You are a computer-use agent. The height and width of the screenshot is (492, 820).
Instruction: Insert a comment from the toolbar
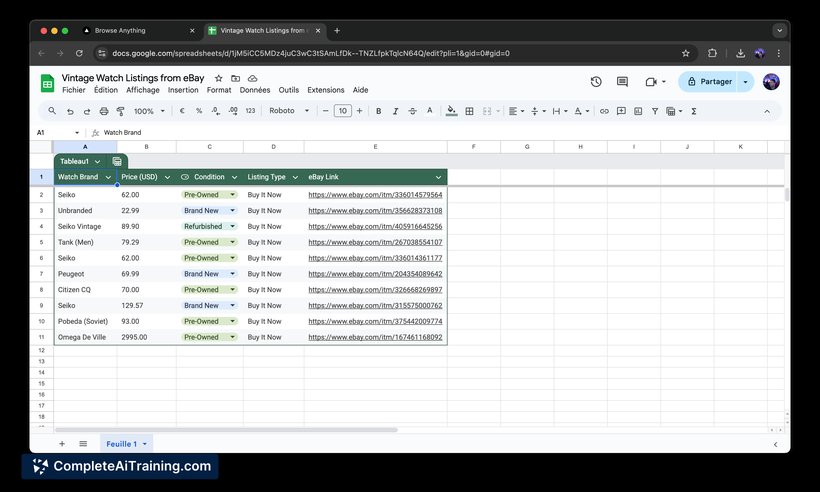click(x=621, y=111)
